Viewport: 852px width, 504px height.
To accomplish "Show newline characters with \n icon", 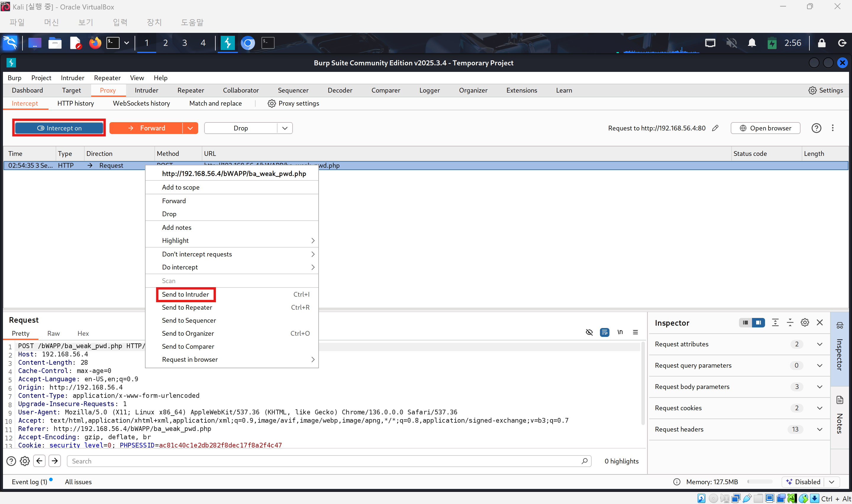I will point(620,332).
